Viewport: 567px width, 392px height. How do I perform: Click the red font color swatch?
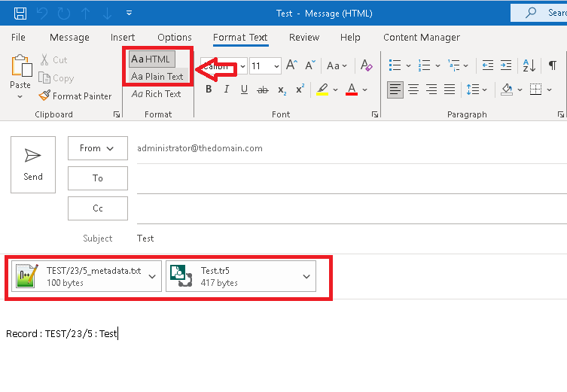click(x=352, y=90)
